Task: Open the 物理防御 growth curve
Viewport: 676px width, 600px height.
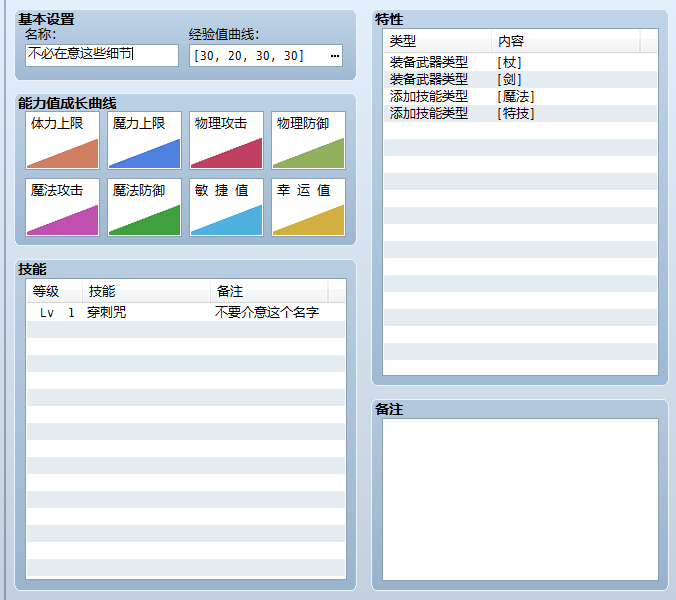Action: coord(308,141)
